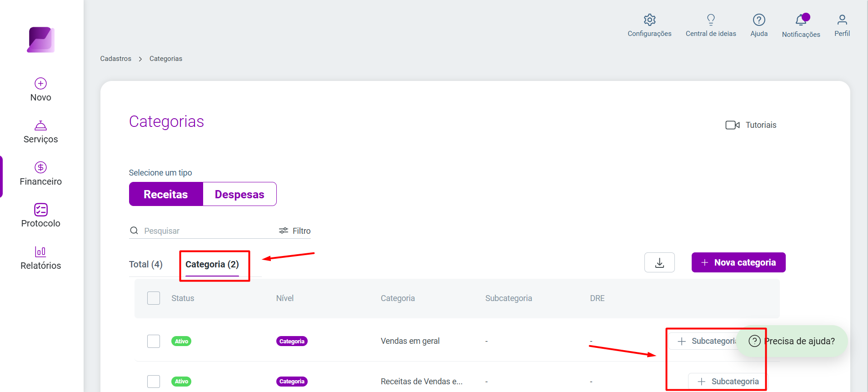Viewport: 868px width, 392px height.
Task: Click the Receitas de Vendas e... name
Action: point(421,382)
